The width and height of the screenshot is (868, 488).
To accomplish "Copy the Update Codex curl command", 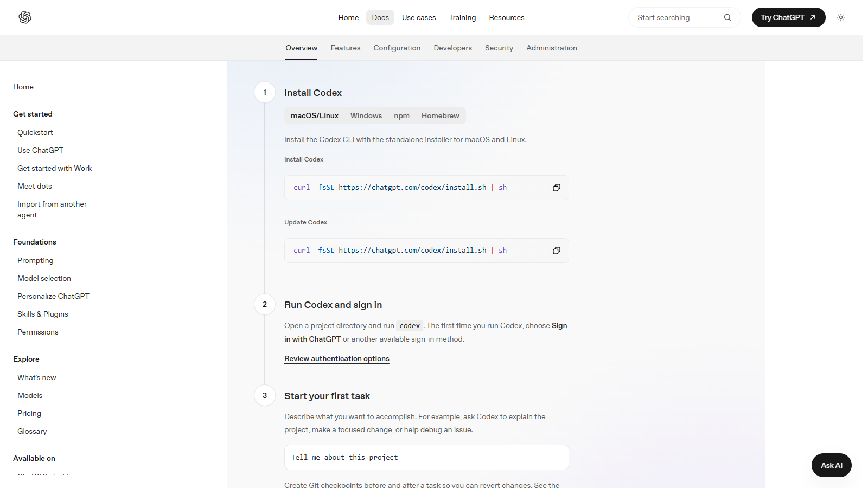I will pos(557,251).
